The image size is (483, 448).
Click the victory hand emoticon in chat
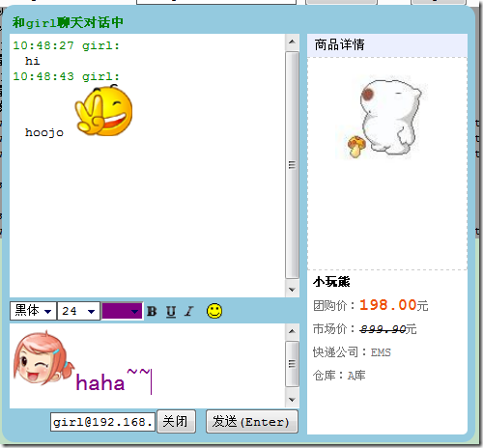pos(103,110)
